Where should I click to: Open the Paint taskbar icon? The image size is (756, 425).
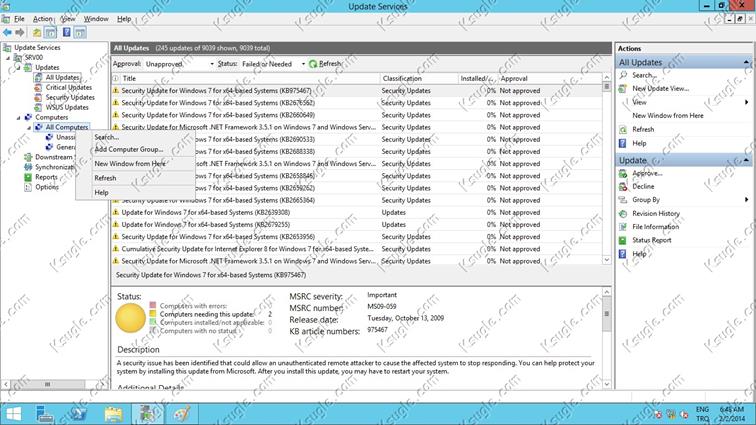pyautogui.click(x=182, y=414)
